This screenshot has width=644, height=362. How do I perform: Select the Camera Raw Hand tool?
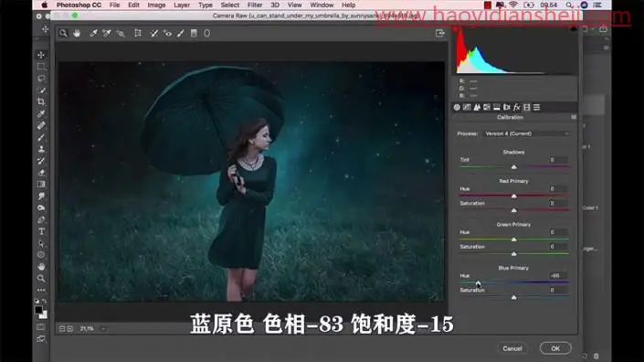click(x=77, y=33)
